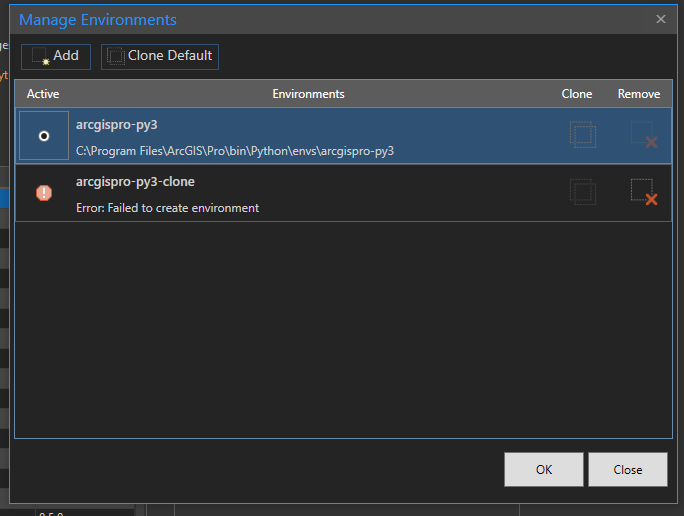Viewport: 684px width, 516px height.
Task: Click the Environments column header
Action: pos(308,94)
